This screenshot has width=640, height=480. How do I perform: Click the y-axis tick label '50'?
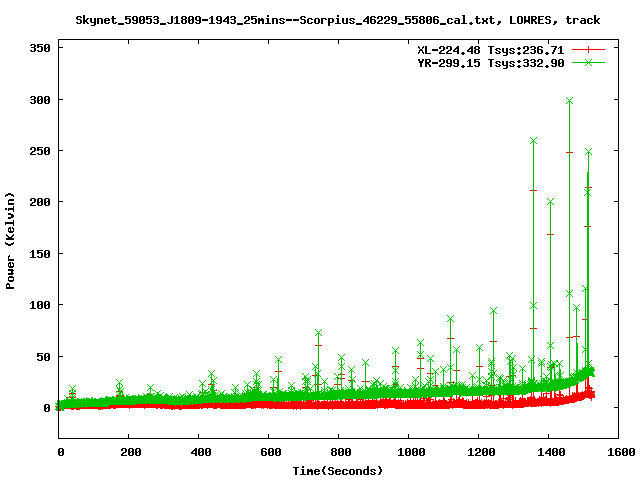[x=43, y=357]
